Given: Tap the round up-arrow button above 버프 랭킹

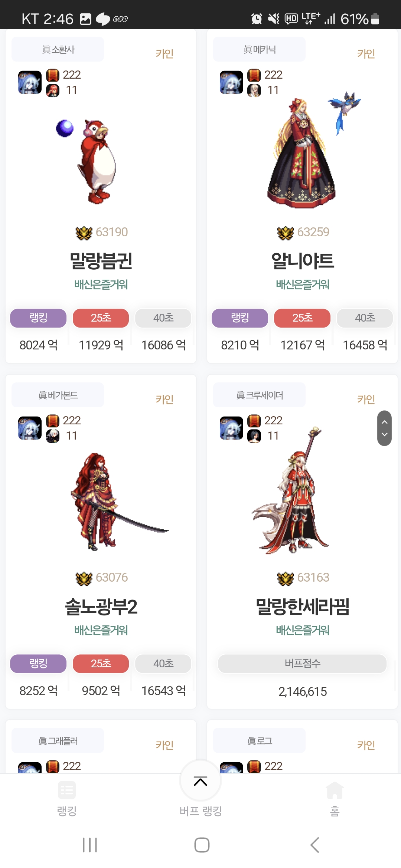Looking at the screenshot, I should click(x=200, y=781).
